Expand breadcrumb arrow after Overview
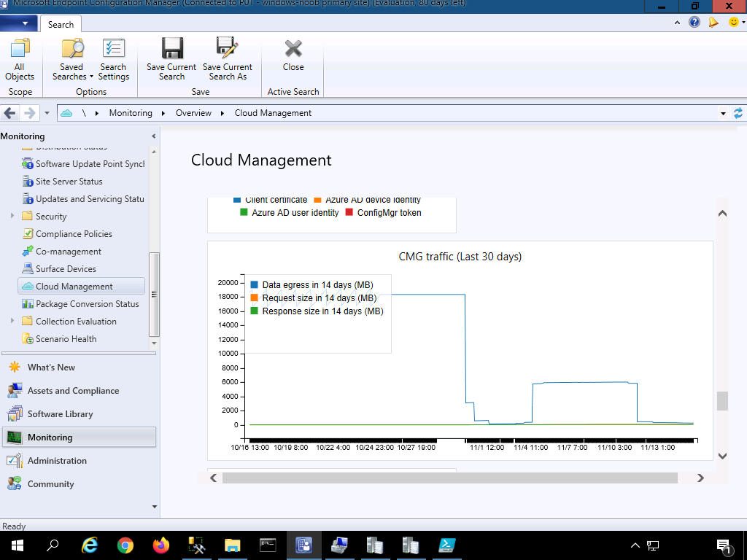 222,113
